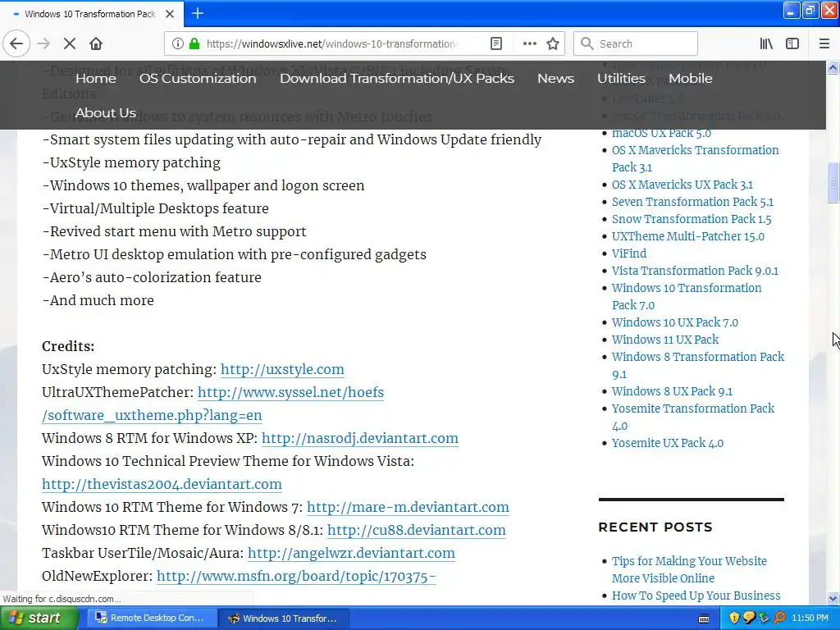
Task: Open Windows 8 UX Pack 9.1 link
Action: click(673, 391)
